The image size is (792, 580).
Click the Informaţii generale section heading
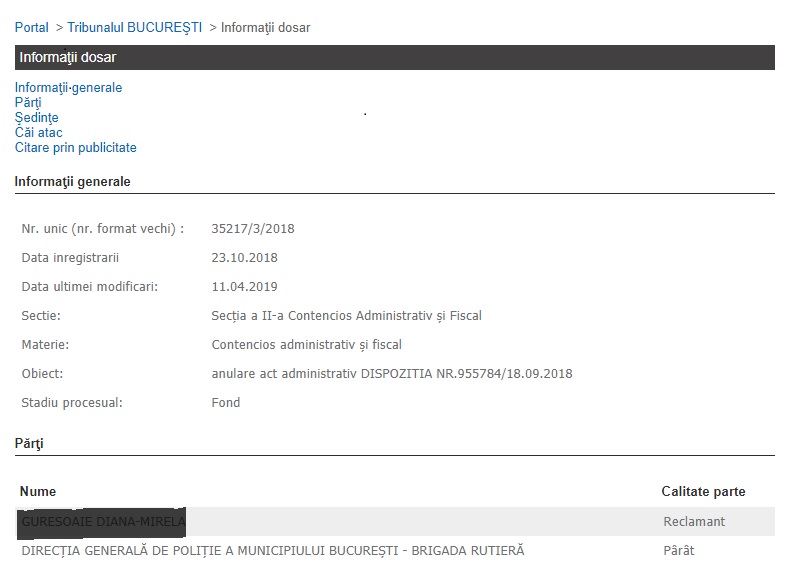(x=72, y=182)
